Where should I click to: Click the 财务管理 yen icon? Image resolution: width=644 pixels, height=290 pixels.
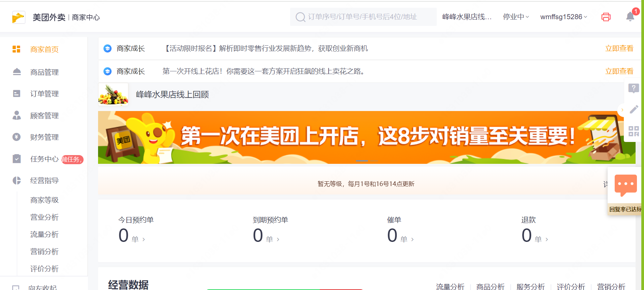click(x=17, y=137)
